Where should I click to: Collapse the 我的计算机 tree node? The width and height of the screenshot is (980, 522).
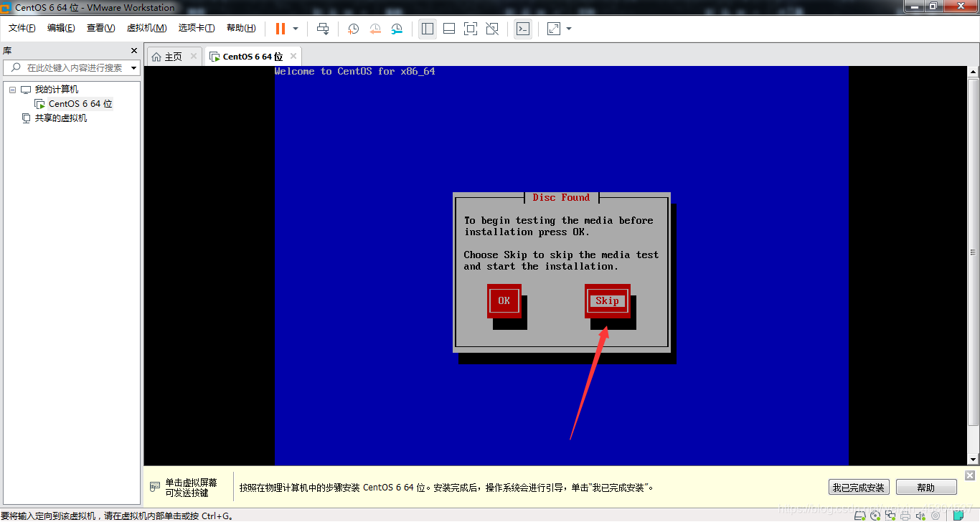tap(12, 90)
